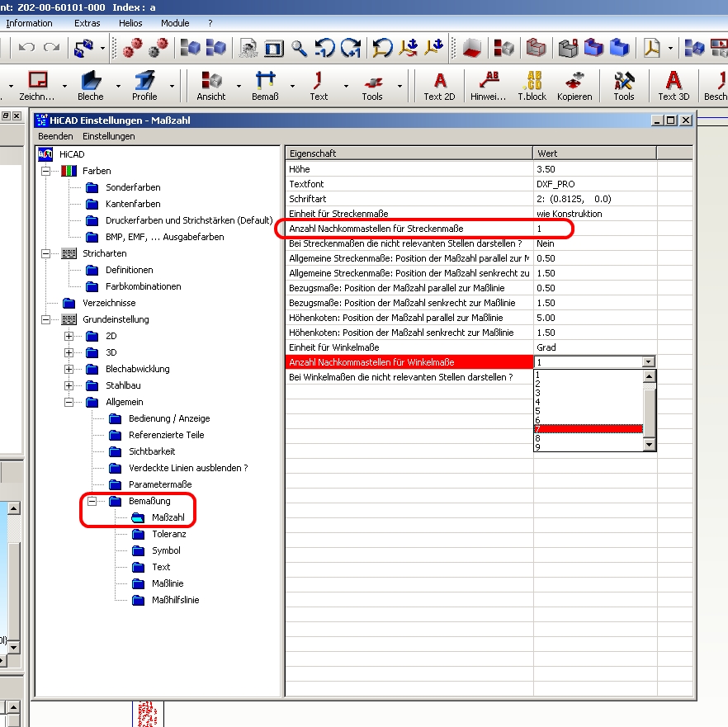Click the Wert column header
The width and height of the screenshot is (728, 727).
pyautogui.click(x=595, y=153)
